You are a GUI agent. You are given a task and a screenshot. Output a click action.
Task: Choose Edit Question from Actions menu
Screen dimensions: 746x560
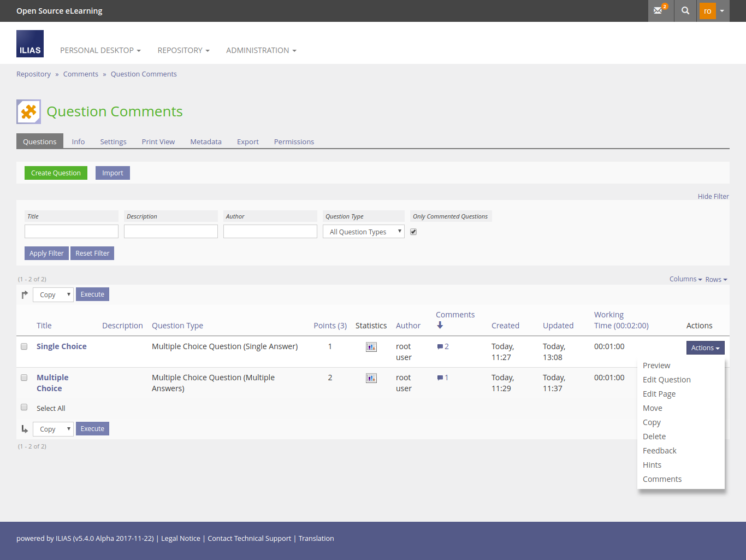point(666,380)
